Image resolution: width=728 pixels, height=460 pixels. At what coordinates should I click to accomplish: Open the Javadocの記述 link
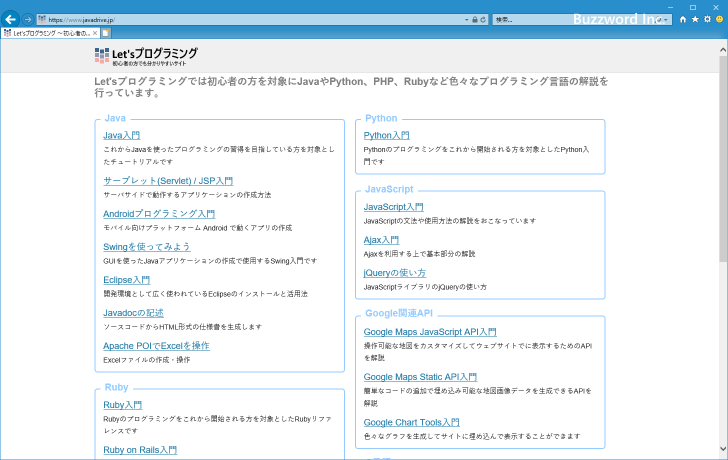click(133, 313)
